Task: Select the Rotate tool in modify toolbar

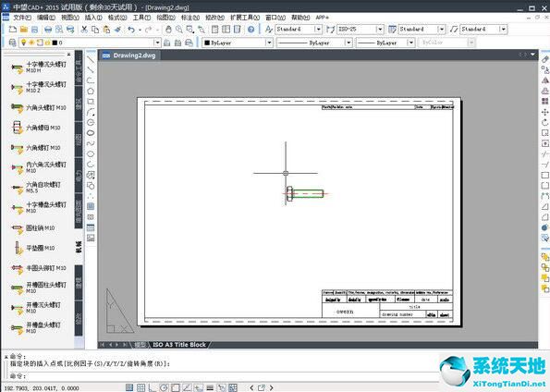Action: (544, 123)
